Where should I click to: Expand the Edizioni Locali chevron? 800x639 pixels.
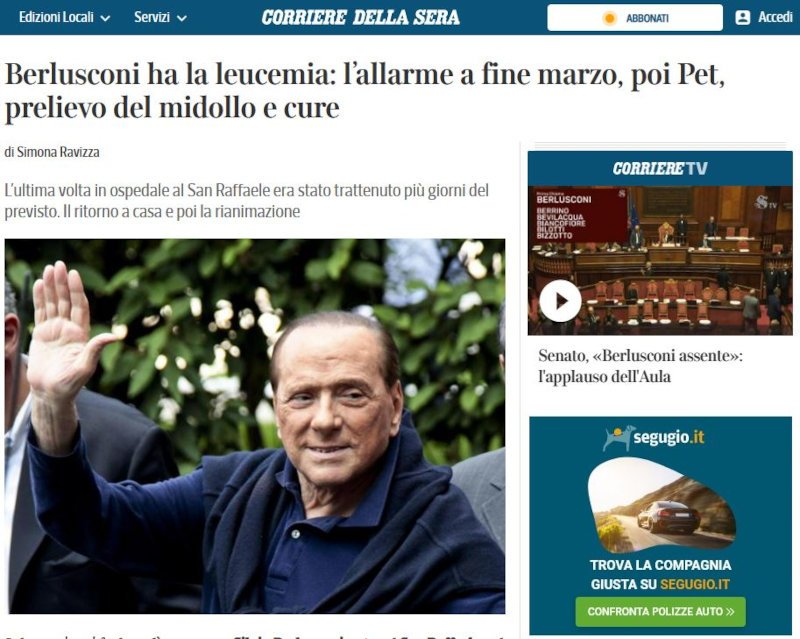105,18
